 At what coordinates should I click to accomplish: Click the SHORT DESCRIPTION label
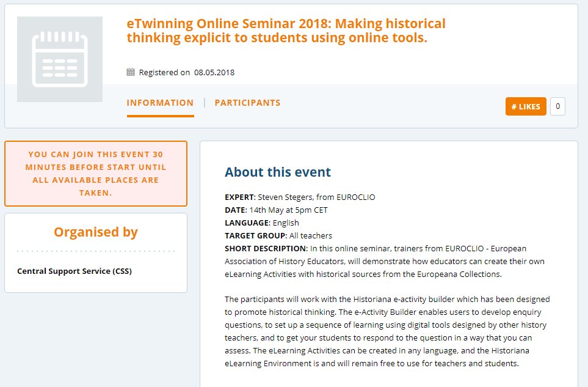(x=266, y=248)
